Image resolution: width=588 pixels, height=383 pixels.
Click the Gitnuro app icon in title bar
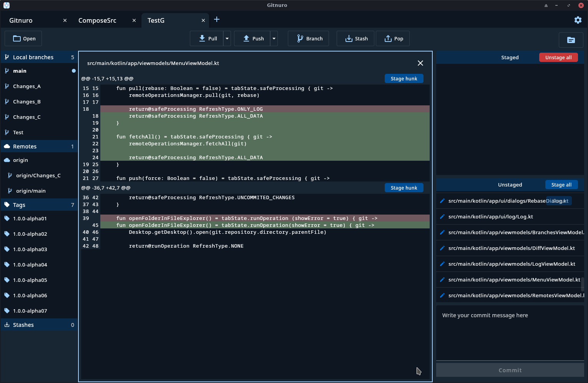7,5
